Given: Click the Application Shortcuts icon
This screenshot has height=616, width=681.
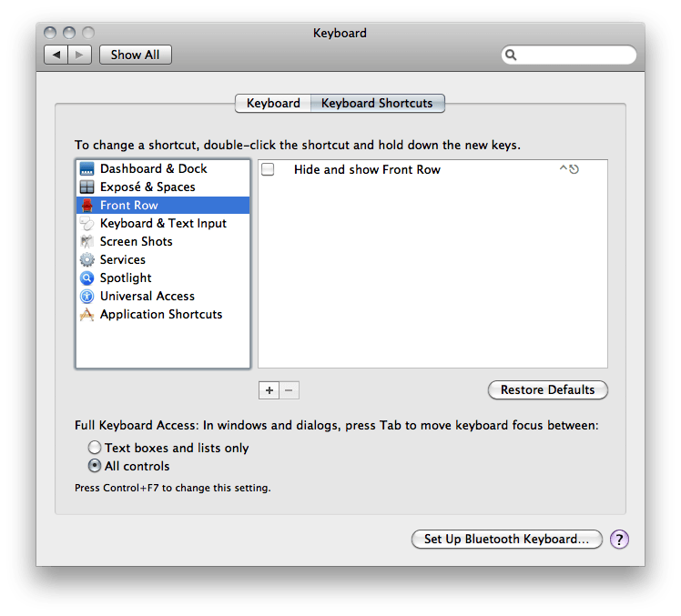Looking at the screenshot, I should (87, 315).
